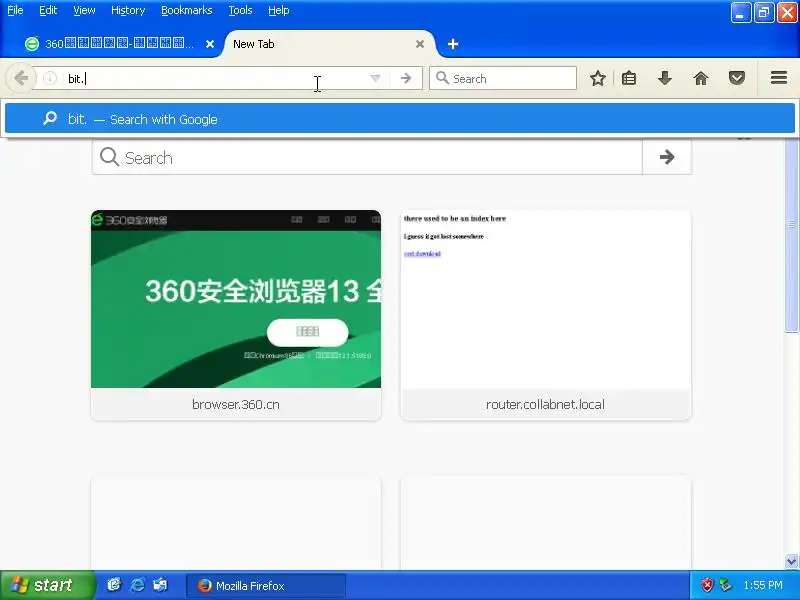Submit page search with arrow button
Viewport: 800px width, 600px height.
(667, 157)
